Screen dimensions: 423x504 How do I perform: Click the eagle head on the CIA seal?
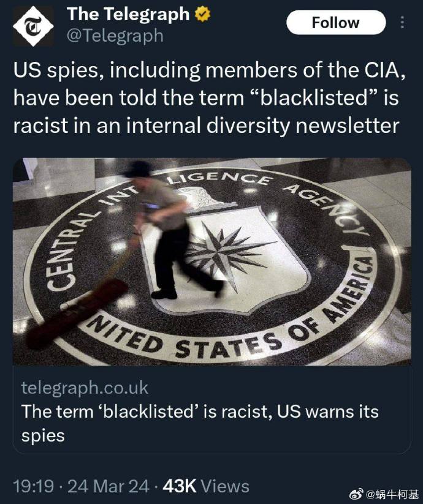coord(198,196)
